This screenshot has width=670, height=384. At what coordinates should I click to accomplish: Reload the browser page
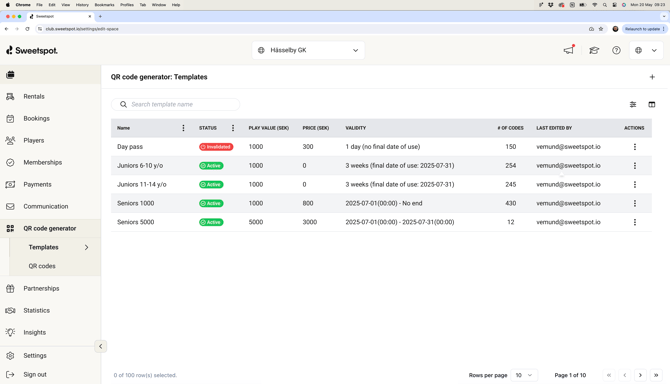click(x=27, y=29)
